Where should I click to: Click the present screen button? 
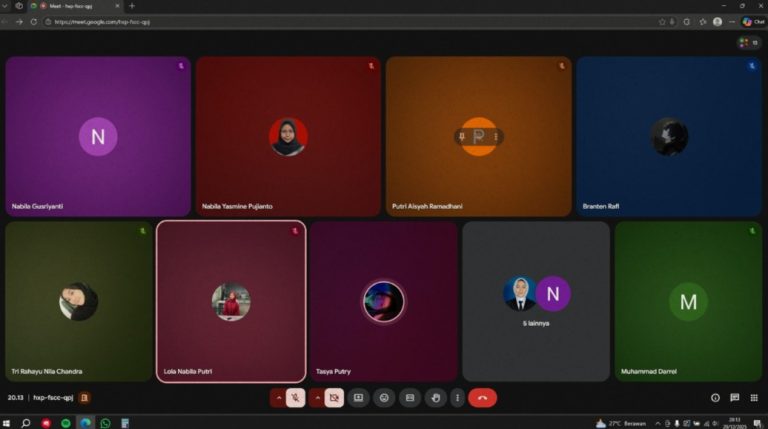pos(409,398)
